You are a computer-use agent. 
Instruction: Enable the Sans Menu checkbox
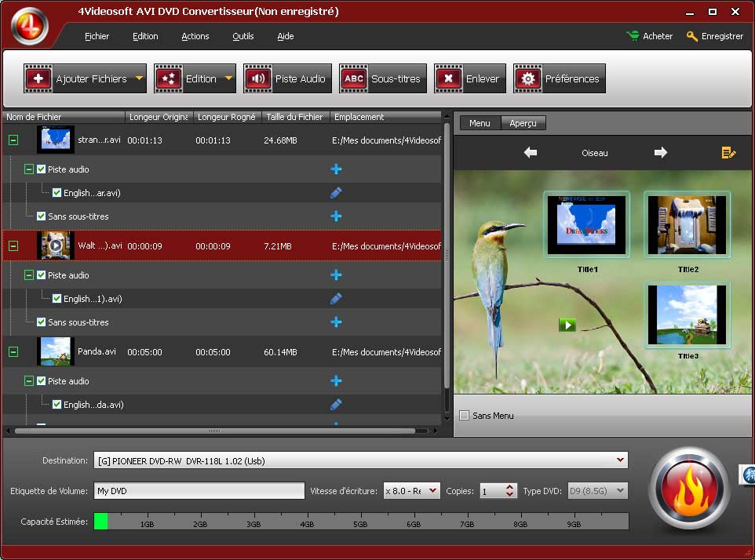(x=464, y=416)
